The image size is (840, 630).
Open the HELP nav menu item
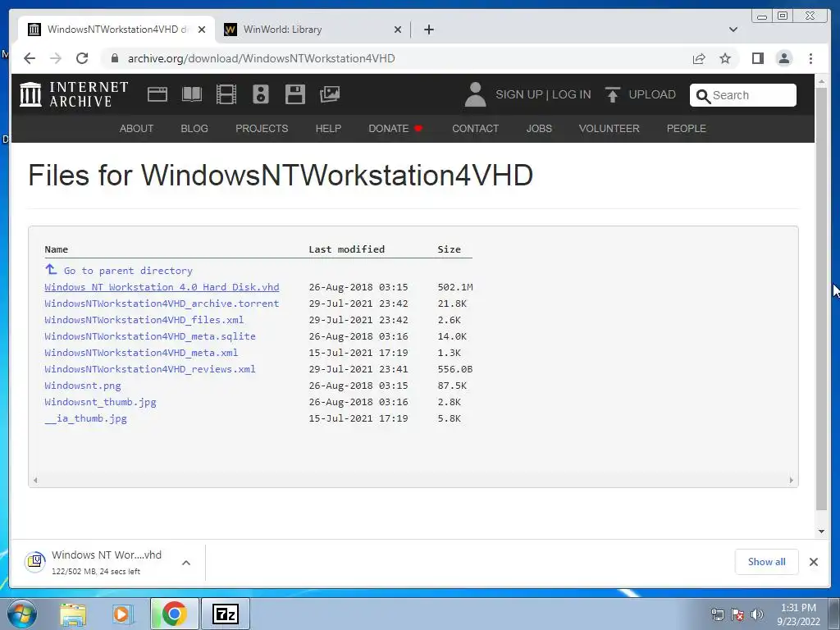point(328,129)
